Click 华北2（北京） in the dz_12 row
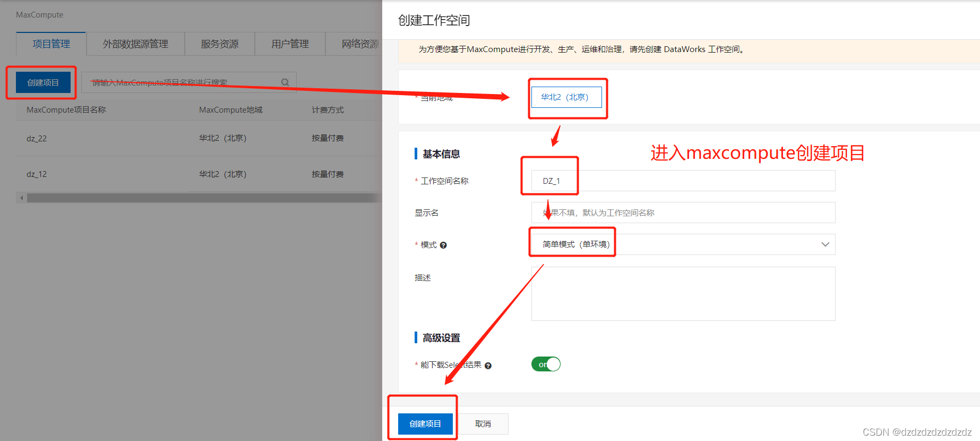The width and height of the screenshot is (980, 441). coord(223,174)
